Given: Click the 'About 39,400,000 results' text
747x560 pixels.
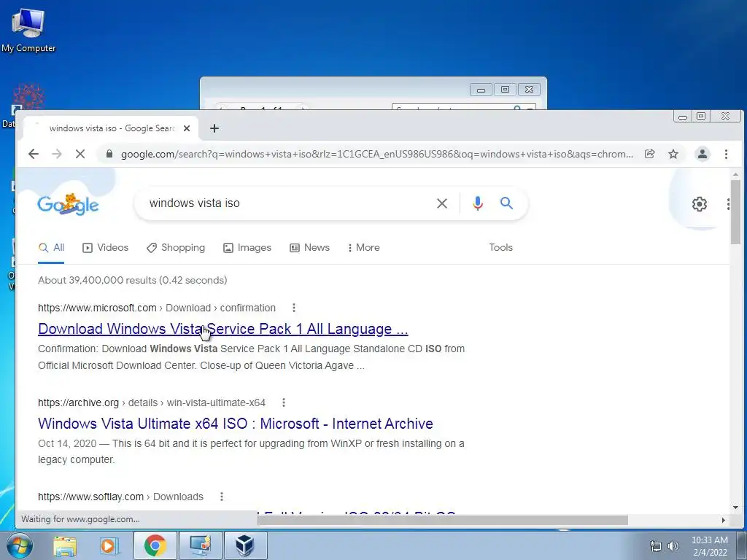Looking at the screenshot, I should coord(133,280).
